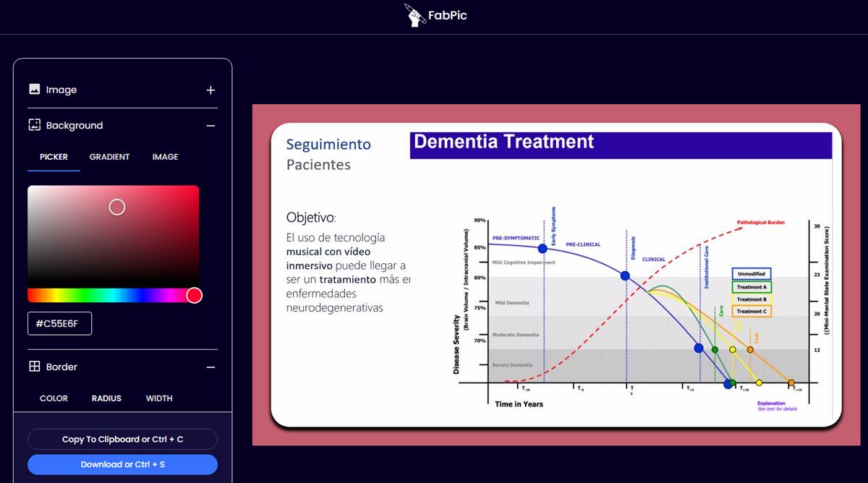Click the FabPic title text

448,15
